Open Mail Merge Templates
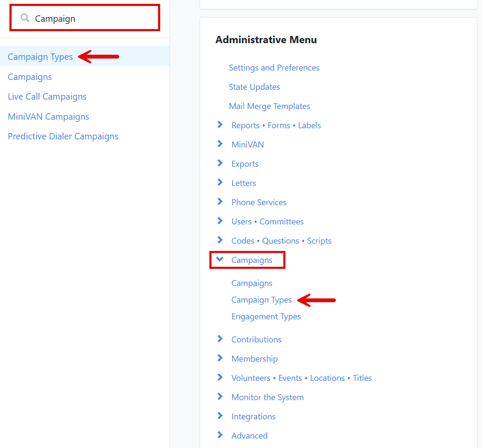482x448 pixels. pos(269,106)
